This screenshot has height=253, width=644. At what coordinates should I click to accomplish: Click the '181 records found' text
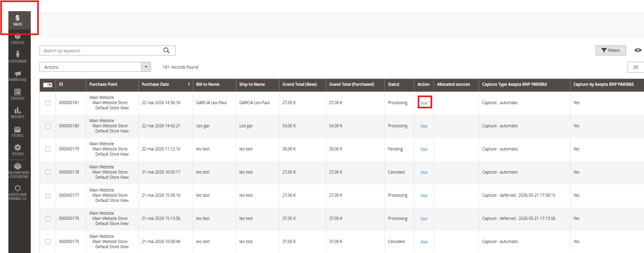pos(180,67)
